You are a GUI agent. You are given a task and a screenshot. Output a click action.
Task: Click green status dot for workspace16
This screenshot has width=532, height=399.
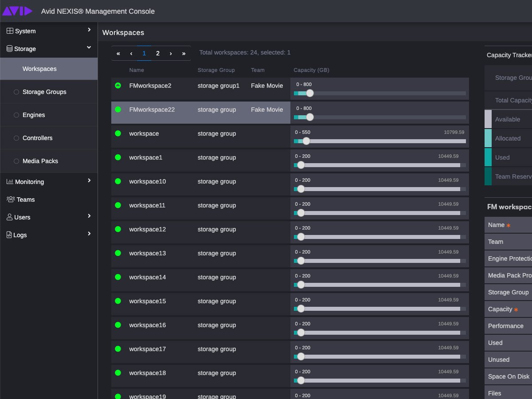tap(118, 325)
